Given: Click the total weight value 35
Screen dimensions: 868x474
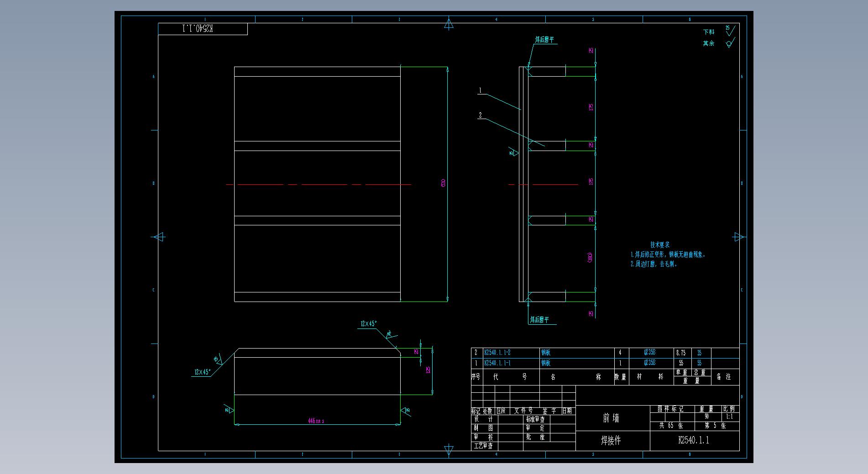Looking at the screenshot, I should coord(699,353).
